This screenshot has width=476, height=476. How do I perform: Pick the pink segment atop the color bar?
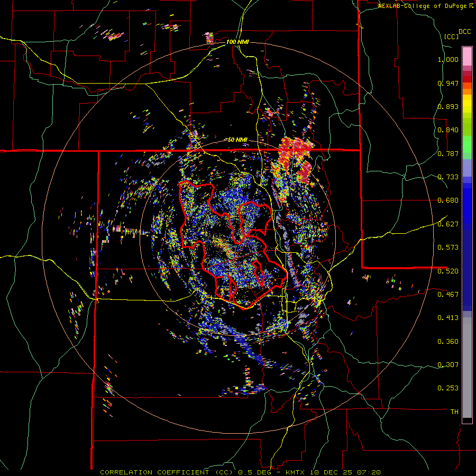point(467,56)
